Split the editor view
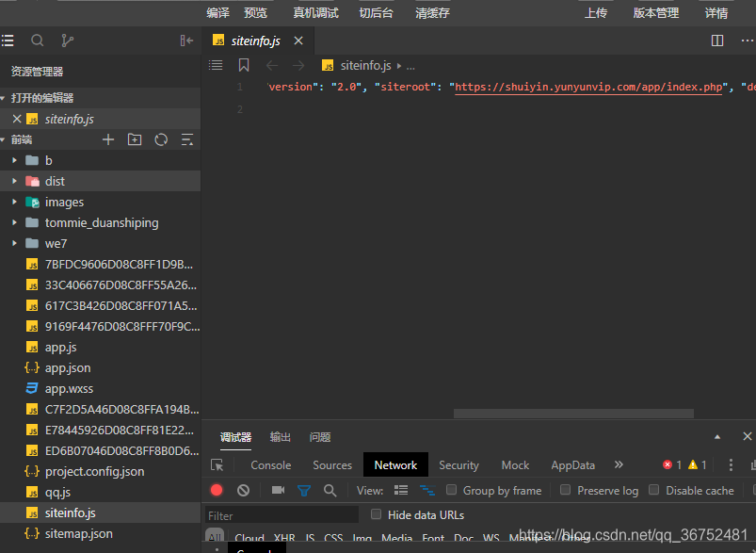The height and width of the screenshot is (553, 756). [717, 41]
